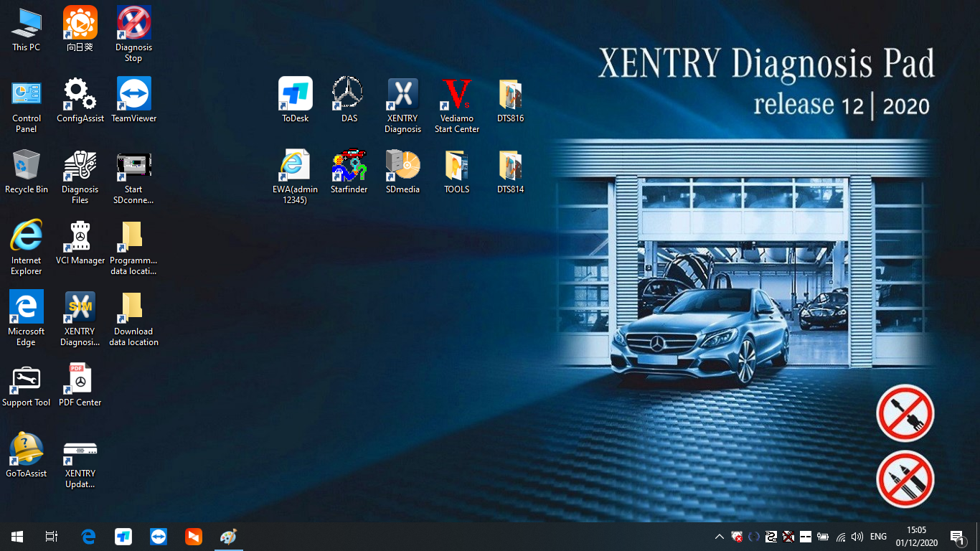Open the Diagnosis Files shortcut

coord(80,176)
